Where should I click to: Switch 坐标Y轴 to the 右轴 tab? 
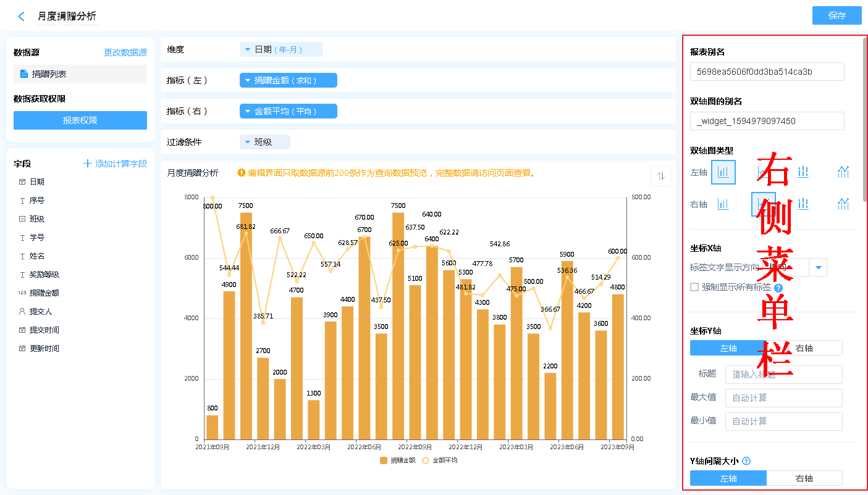click(804, 348)
